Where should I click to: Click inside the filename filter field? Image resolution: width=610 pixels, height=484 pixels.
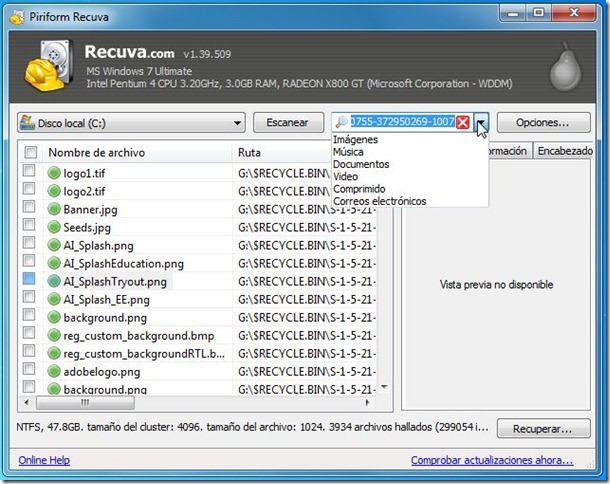tap(402, 122)
